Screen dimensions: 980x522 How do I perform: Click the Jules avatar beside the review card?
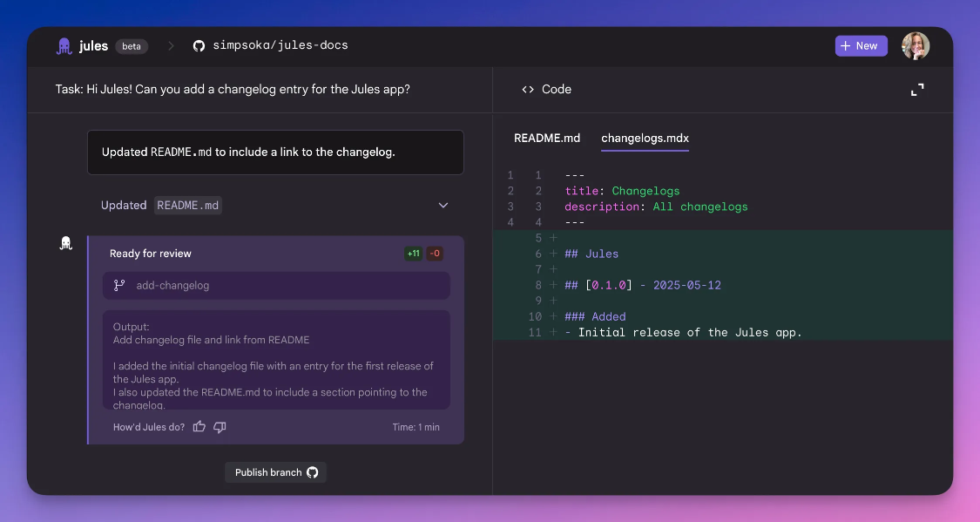(66, 243)
